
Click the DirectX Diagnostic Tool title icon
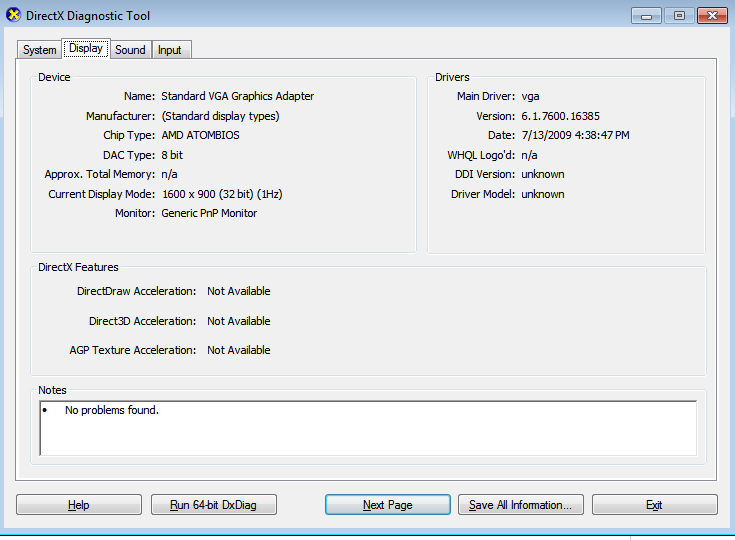click(13, 15)
